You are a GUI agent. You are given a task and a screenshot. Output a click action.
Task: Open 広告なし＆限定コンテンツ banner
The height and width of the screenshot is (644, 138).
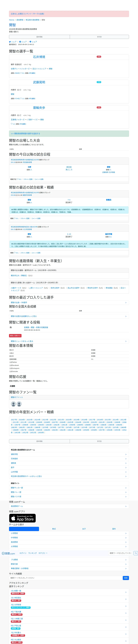pos(69,14)
